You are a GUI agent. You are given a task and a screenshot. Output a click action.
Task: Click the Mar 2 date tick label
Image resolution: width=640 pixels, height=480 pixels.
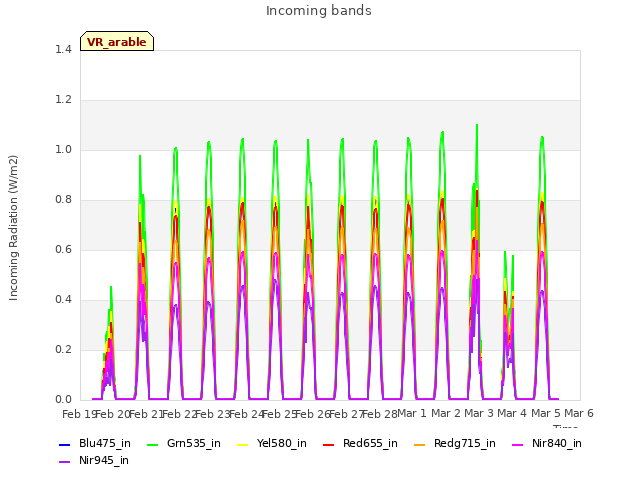446,413
